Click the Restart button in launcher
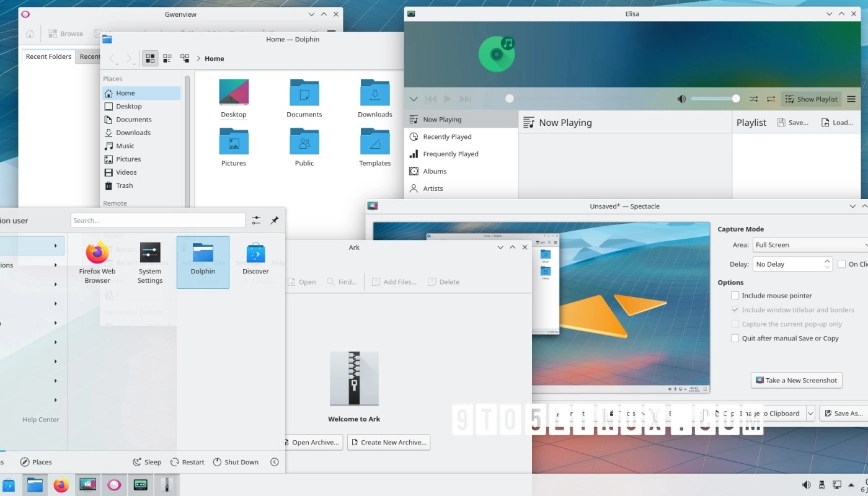Image resolution: width=868 pixels, height=496 pixels. pyautogui.click(x=187, y=462)
